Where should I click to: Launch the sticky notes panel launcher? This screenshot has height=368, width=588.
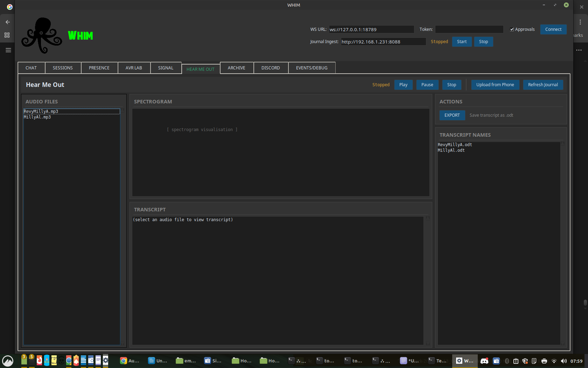click(x=54, y=360)
